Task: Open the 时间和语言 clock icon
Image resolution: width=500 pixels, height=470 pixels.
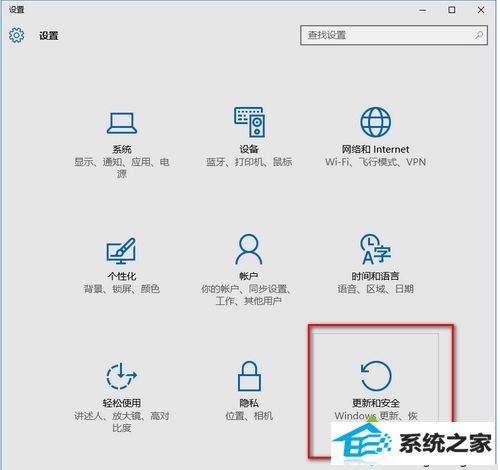Action: pyautogui.click(x=375, y=249)
